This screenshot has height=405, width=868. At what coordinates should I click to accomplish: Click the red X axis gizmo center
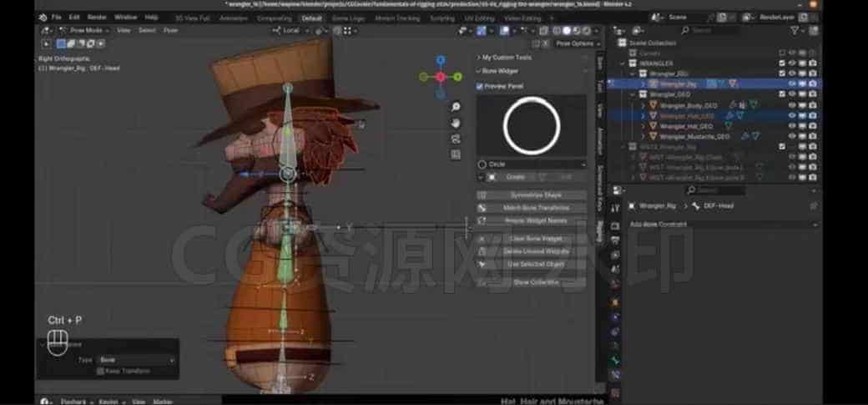point(441,77)
